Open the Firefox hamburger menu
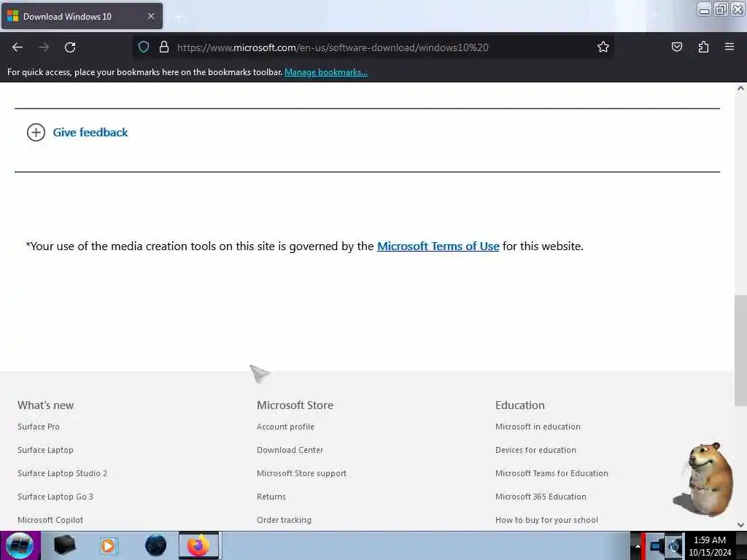Image resolution: width=747 pixels, height=560 pixels. coord(729,47)
